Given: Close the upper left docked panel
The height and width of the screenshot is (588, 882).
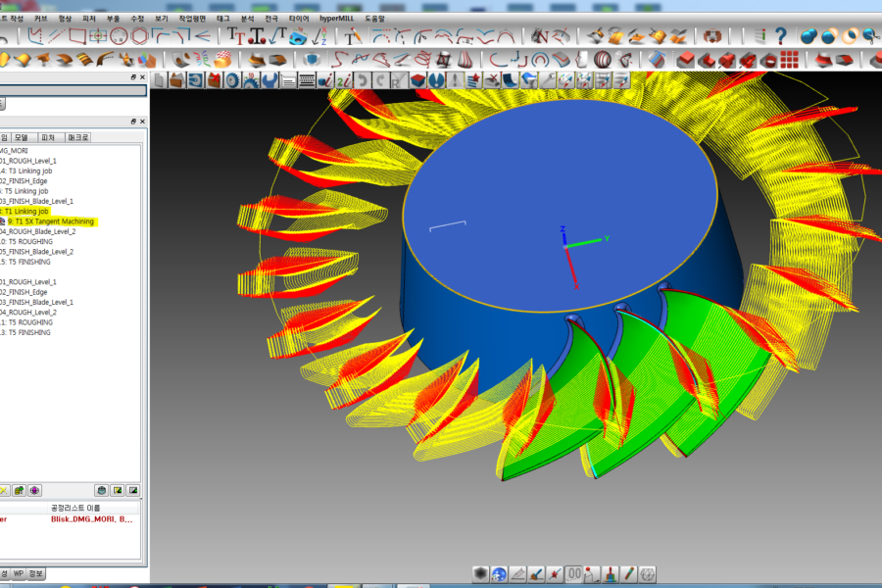Looking at the screenshot, I should pos(143,77).
